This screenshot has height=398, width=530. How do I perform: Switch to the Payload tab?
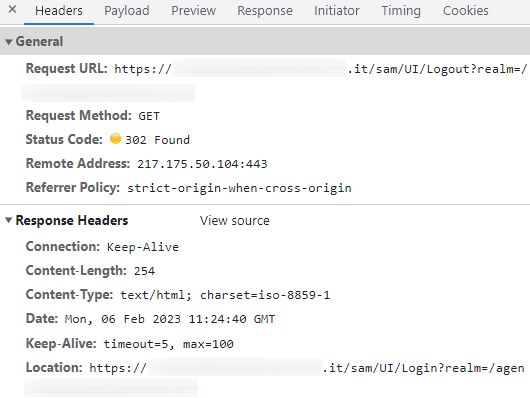click(x=127, y=11)
